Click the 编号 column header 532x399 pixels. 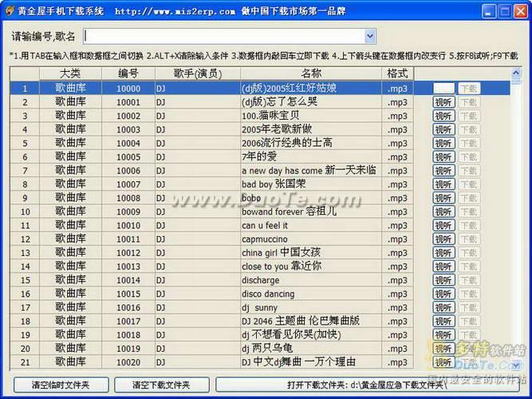coord(128,73)
